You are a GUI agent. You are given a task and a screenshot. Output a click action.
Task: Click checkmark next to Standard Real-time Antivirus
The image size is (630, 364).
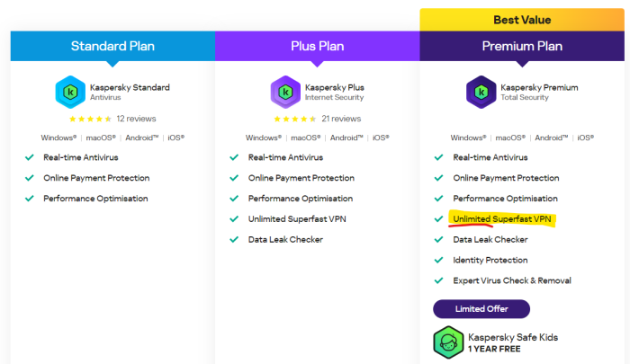(29, 157)
